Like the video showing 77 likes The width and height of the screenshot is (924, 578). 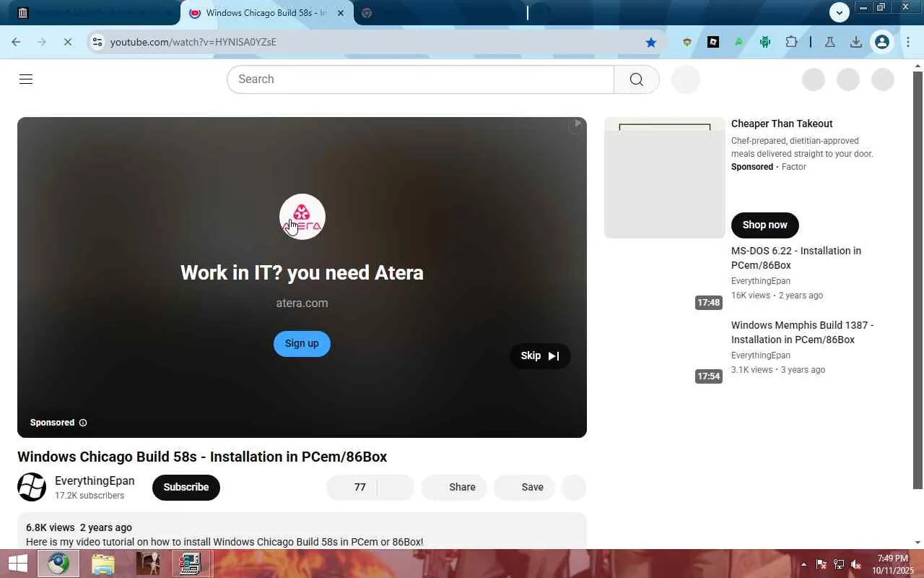(x=352, y=488)
